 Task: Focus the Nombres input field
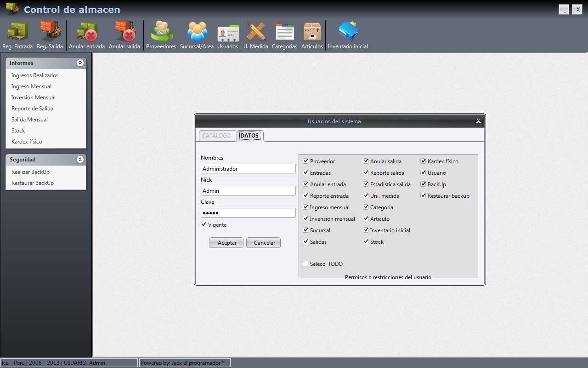click(x=248, y=169)
